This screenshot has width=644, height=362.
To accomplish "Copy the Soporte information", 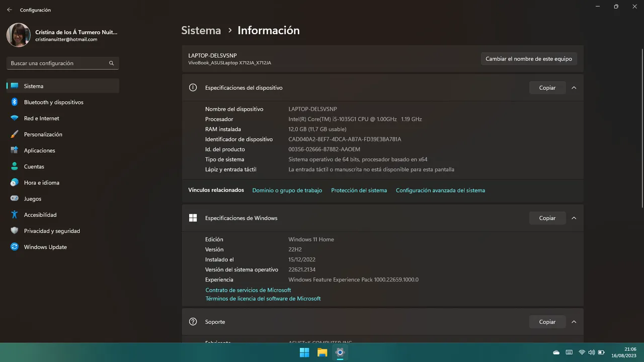I will pos(547,322).
